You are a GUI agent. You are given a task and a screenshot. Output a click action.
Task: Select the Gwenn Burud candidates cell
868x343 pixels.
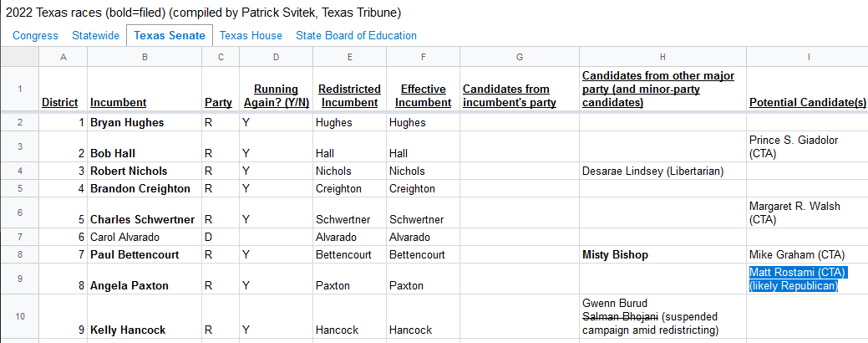tap(662, 316)
